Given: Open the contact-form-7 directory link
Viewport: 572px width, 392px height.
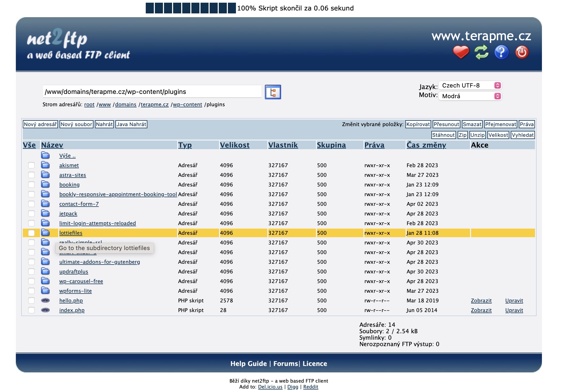Looking at the screenshot, I should point(79,204).
